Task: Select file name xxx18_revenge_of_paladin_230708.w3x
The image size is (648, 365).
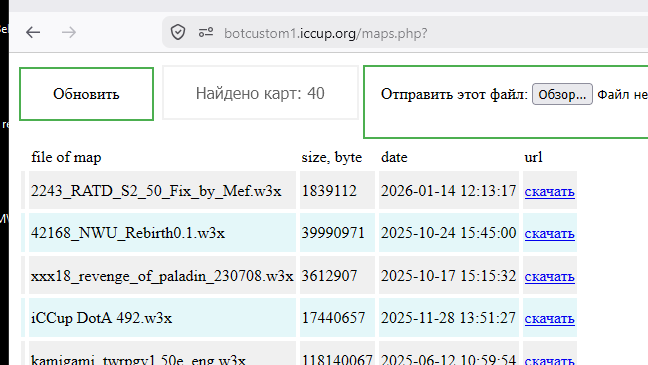Action: pyautogui.click(x=162, y=276)
